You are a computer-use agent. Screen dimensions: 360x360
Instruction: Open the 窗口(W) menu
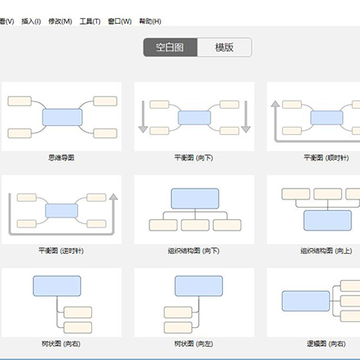coord(120,22)
